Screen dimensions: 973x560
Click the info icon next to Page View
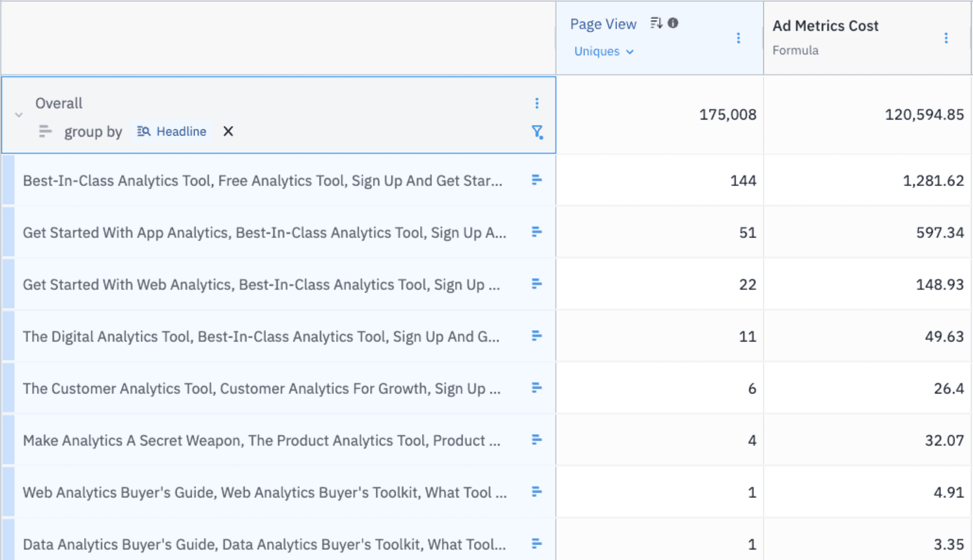point(671,22)
